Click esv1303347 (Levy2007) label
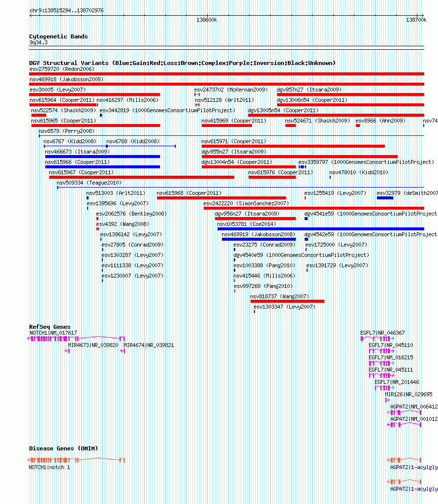The image size is (438, 504). pyautogui.click(x=284, y=306)
